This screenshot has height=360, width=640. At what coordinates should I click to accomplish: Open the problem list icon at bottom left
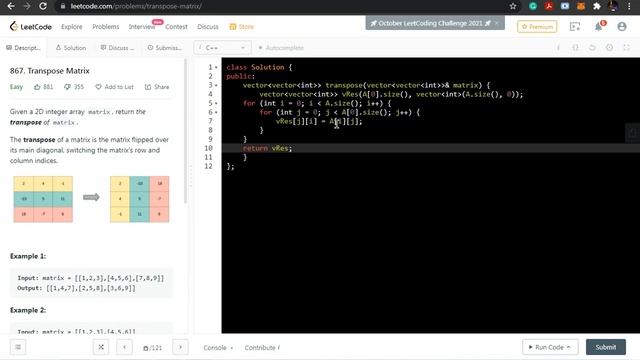[18, 347]
